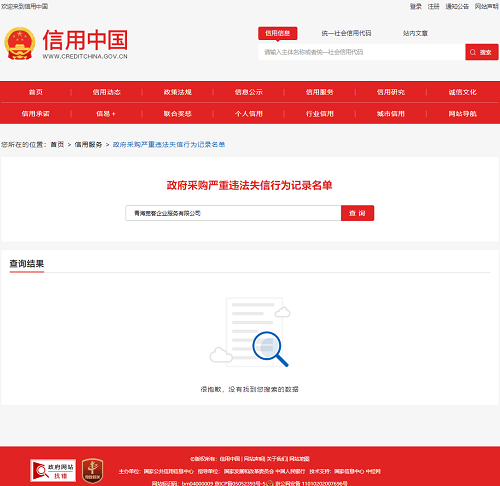Open the 信用动态 navigation item
Image resolution: width=500 pixels, height=486 pixels.
point(107,92)
